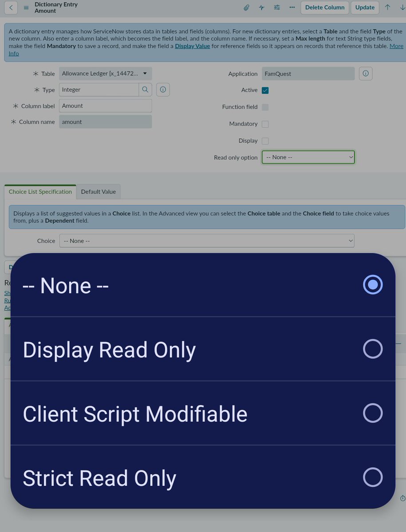Open the Choice dropdown
Viewport: 406px width, 532px height.
[x=207, y=241]
